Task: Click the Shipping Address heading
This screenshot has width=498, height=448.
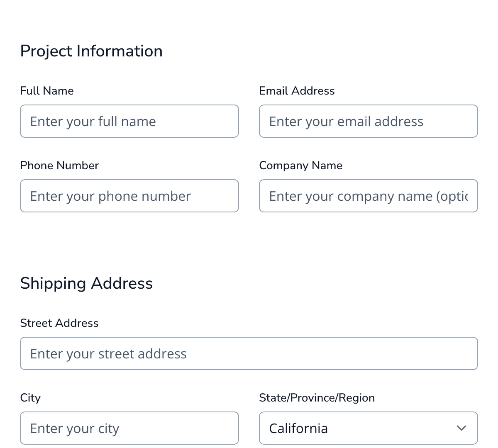Action: click(x=86, y=283)
